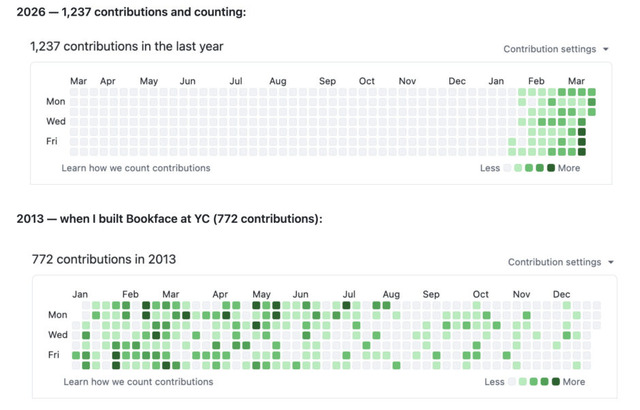640x410 pixels.
Task: Click the 'Jan' month label on 2013 graph
Action: coord(82,295)
